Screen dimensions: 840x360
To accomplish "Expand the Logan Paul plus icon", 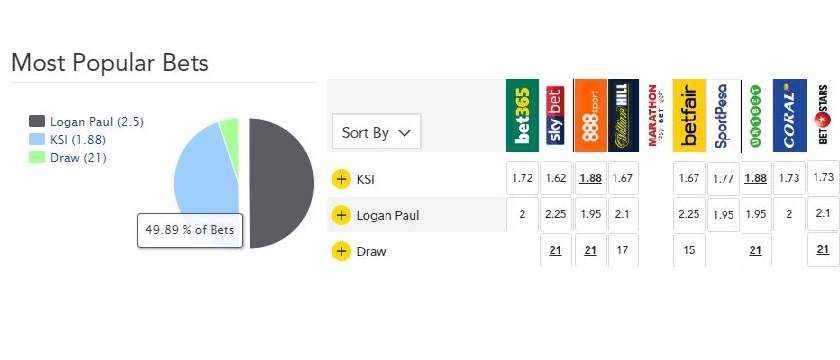I will click(341, 215).
